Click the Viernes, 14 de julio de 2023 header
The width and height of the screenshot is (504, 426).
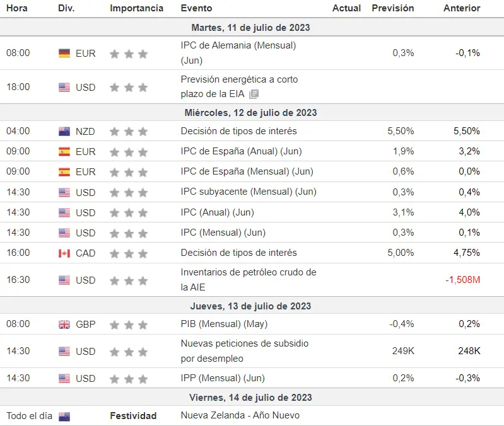click(x=250, y=398)
